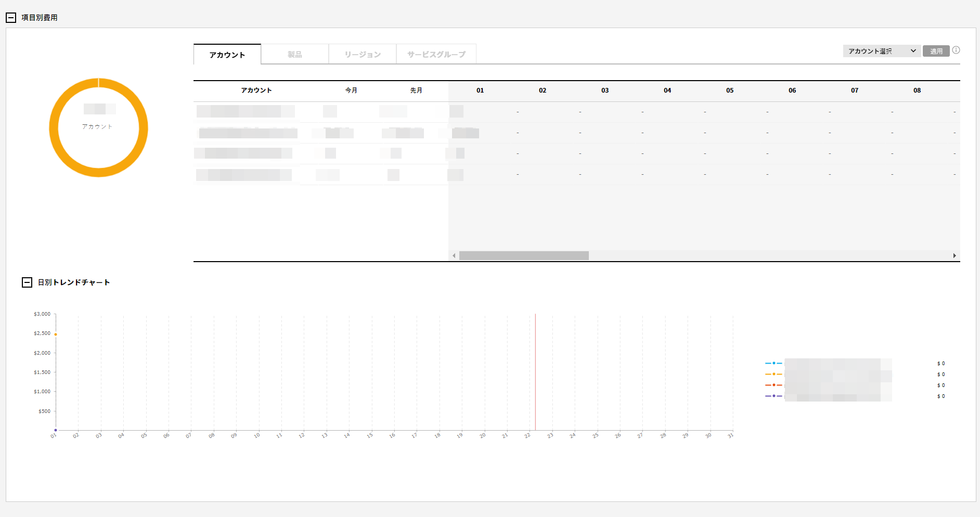Select the アカウント tab
Viewport: 980px width, 517px height.
click(227, 55)
